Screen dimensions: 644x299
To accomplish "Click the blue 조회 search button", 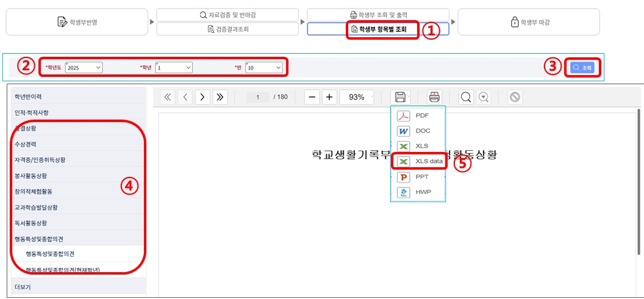I will click(582, 68).
